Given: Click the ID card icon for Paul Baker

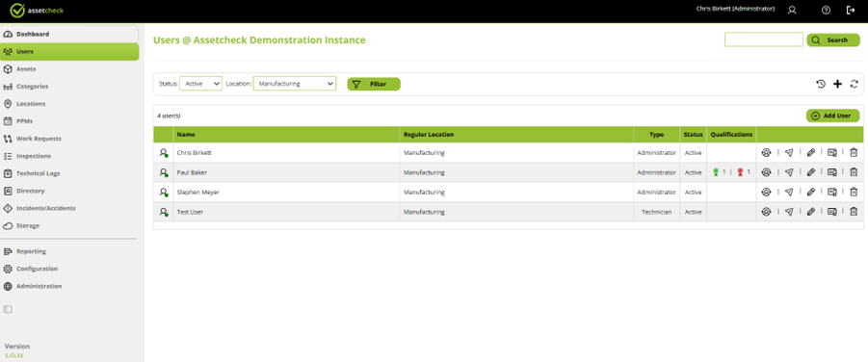Looking at the screenshot, I should tap(832, 172).
